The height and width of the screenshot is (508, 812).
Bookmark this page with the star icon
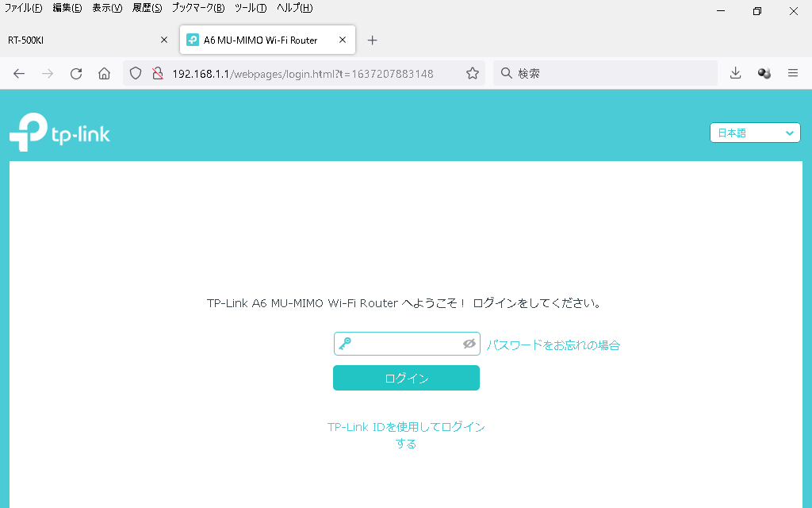pos(473,74)
